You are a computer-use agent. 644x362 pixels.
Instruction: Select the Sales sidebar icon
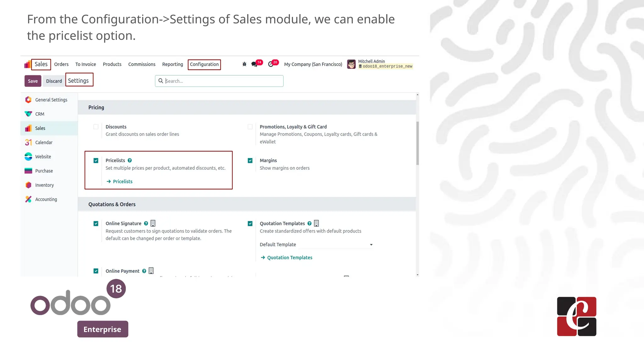tap(28, 128)
